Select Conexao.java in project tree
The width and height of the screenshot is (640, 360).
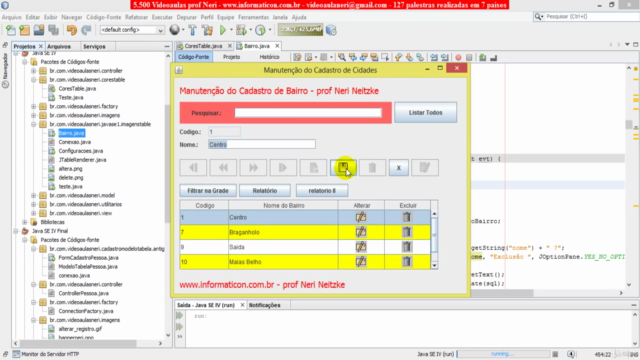point(75,142)
